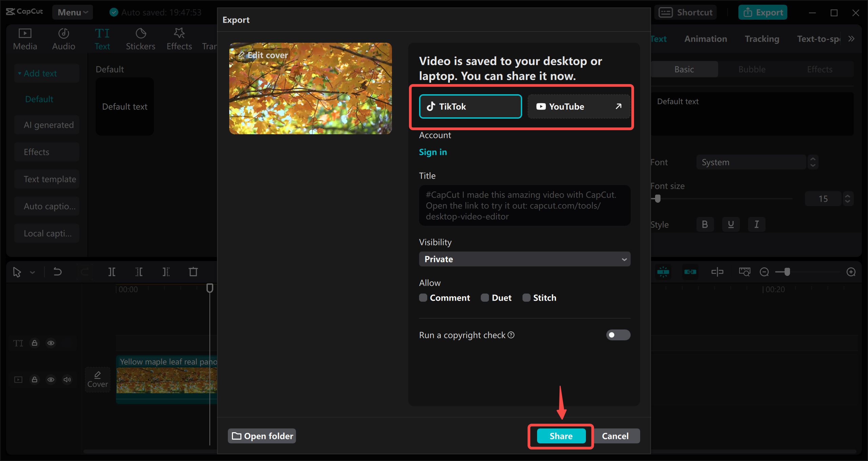Click the timeline cover thumbnail settings icon

point(745,272)
